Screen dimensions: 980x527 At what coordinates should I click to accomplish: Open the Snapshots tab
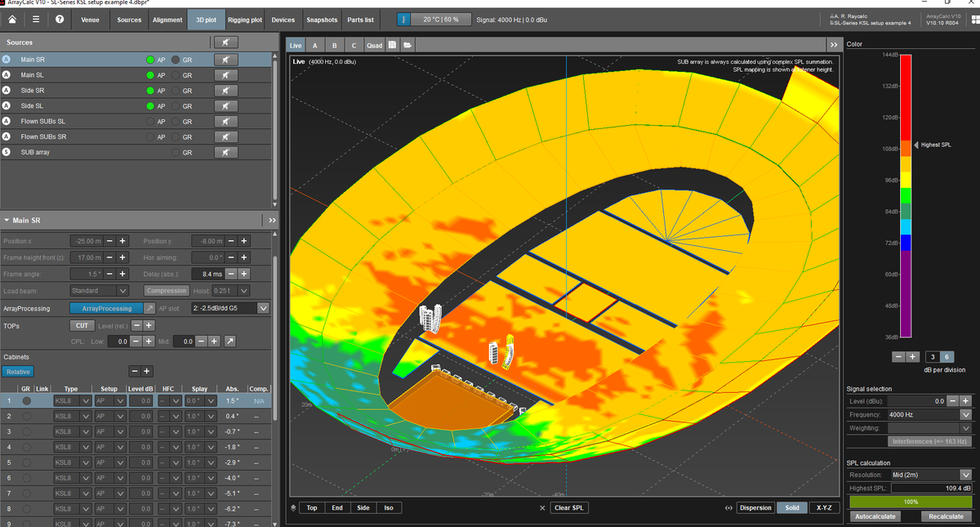point(322,19)
